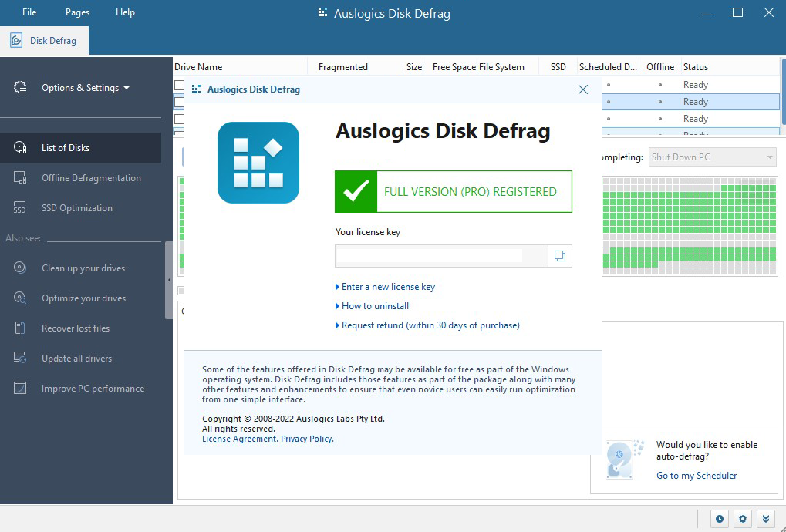Copy the license key with copy icon
The width and height of the screenshot is (786, 532).
click(560, 256)
